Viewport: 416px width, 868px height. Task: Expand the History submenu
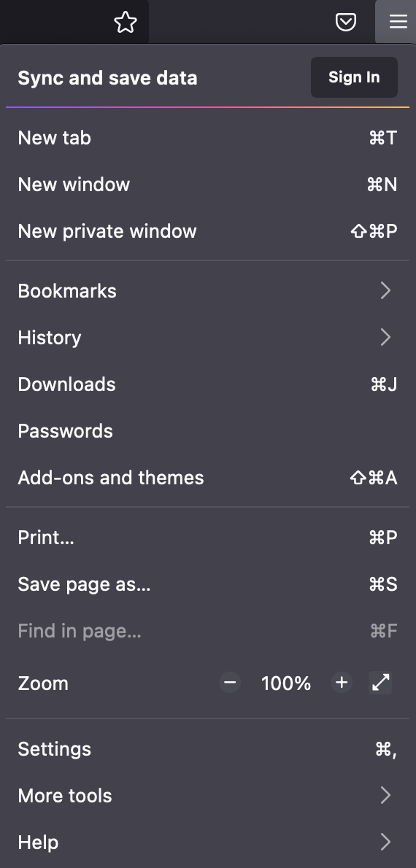click(208, 337)
